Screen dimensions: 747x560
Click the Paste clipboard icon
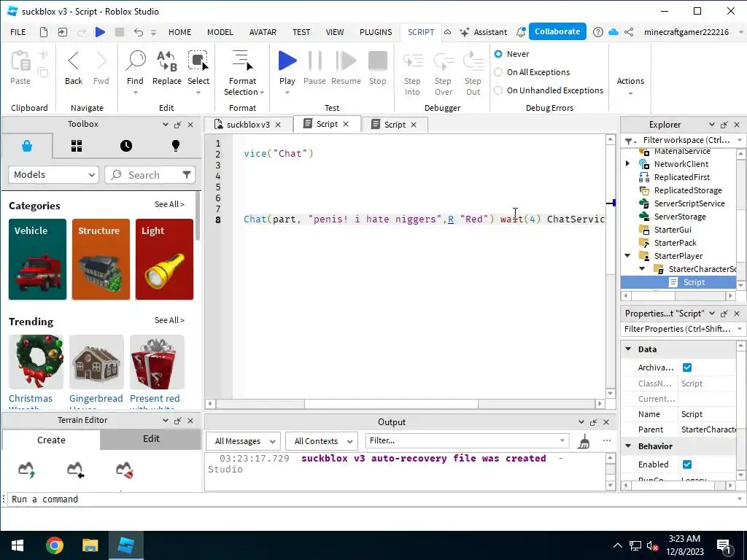pos(20,61)
